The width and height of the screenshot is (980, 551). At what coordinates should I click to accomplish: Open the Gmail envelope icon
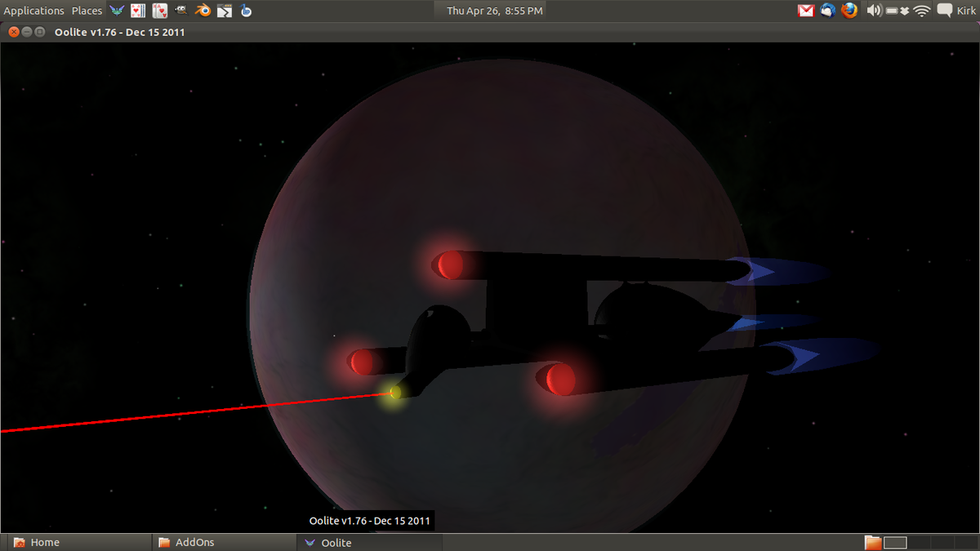tap(806, 11)
